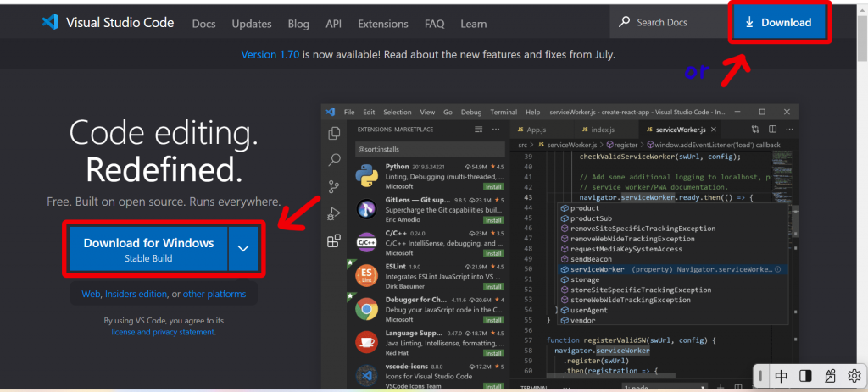Screen dimensions: 868x392
Task: Expand the dropdown arrow beside Download for Windows
Action: pyautogui.click(x=243, y=249)
